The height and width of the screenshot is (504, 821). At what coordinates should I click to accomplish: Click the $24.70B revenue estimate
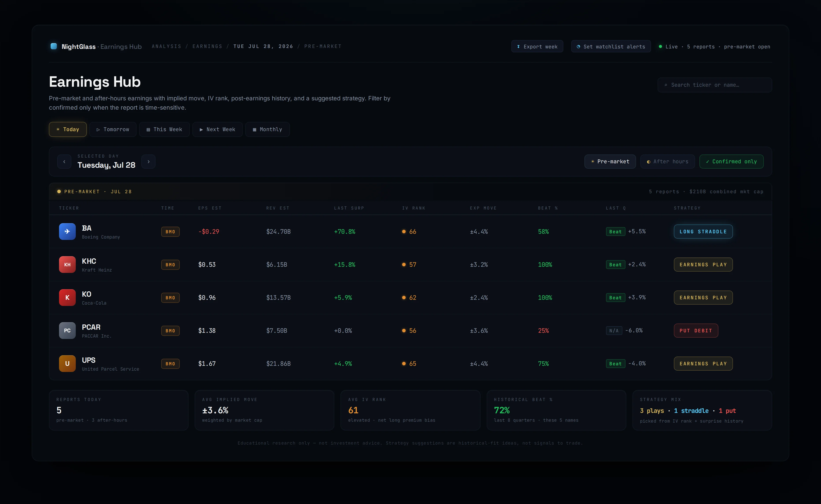pos(278,231)
